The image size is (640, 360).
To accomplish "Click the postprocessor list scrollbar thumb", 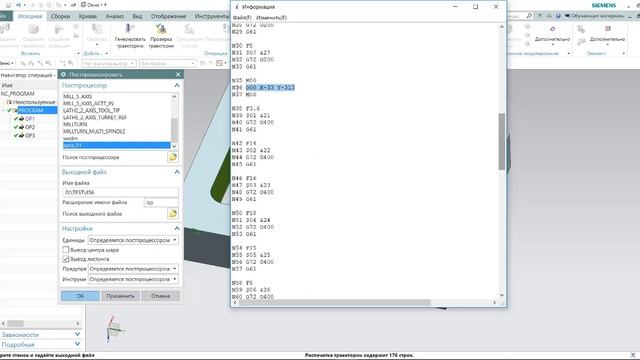I will tap(174, 129).
